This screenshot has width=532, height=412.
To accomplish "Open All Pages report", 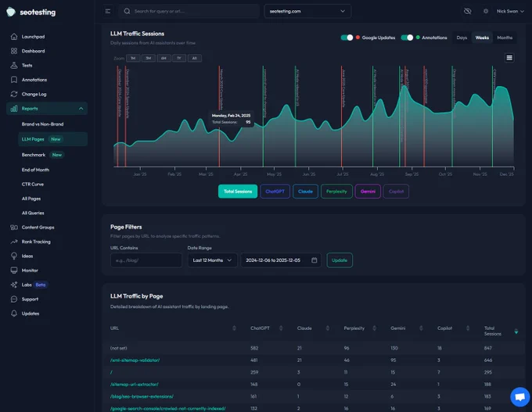I will [31, 199].
